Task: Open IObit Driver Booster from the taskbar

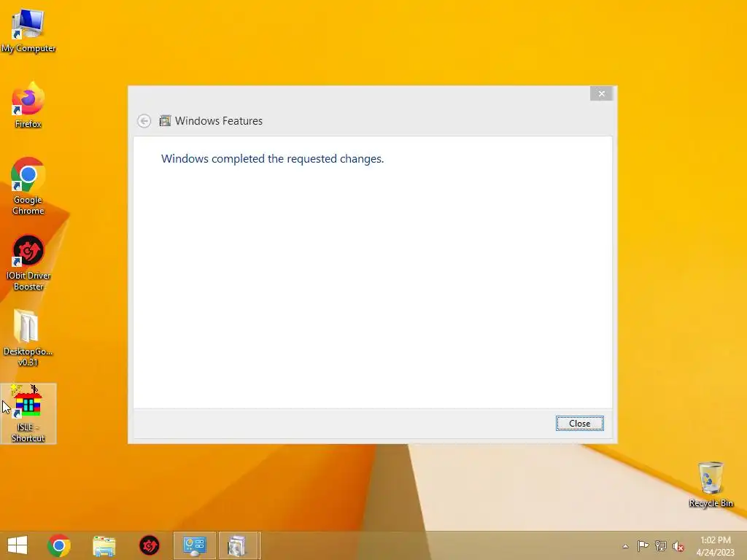Action: pyautogui.click(x=149, y=545)
